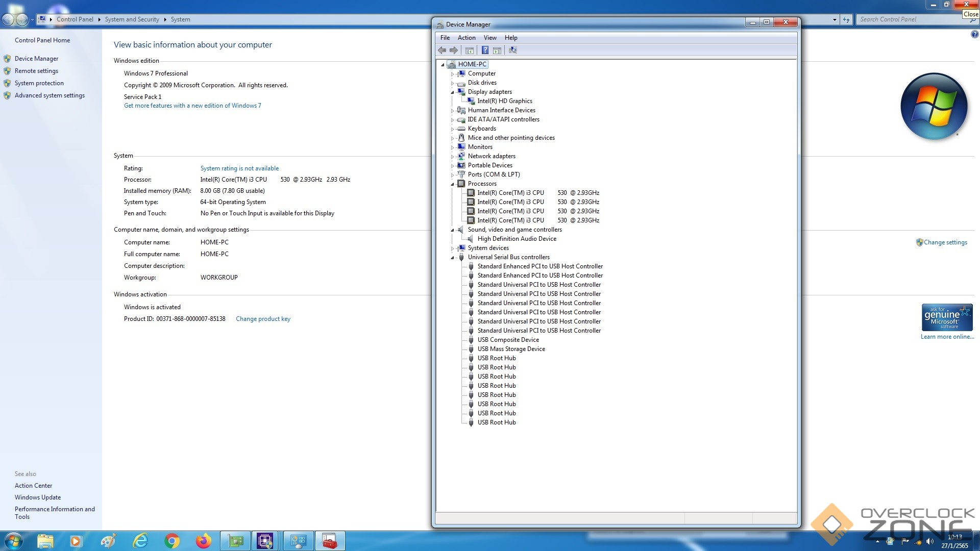Click Learn more online link
Image resolution: width=980 pixels, height=551 pixels.
[947, 337]
